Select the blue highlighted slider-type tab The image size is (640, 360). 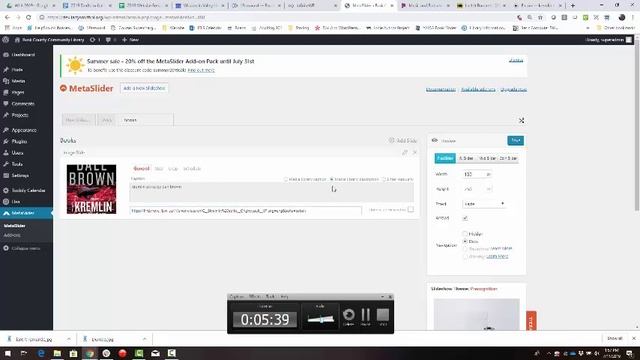pos(445,158)
